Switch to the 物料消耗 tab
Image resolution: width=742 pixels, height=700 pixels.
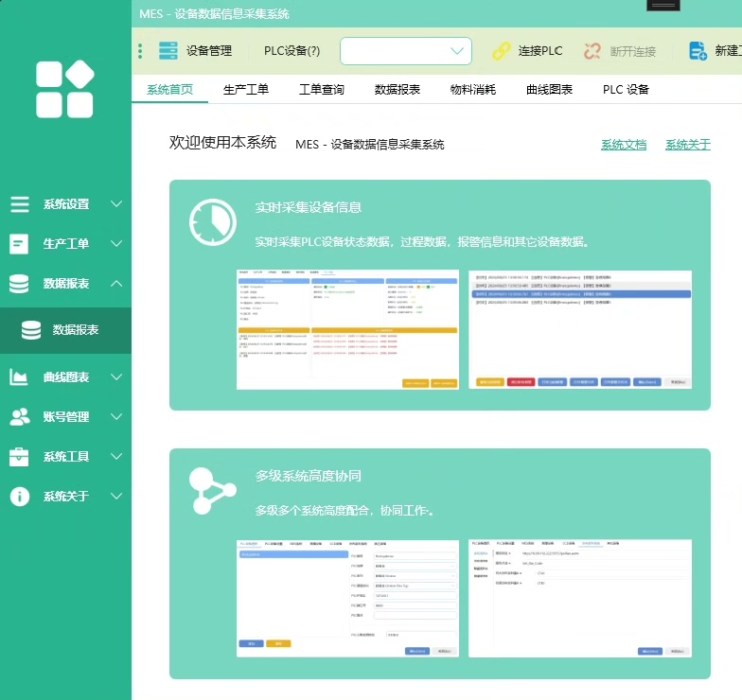point(473,90)
